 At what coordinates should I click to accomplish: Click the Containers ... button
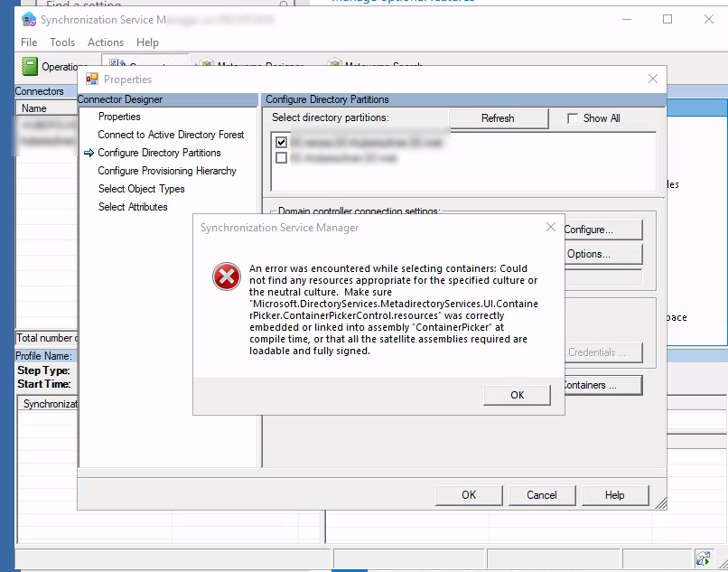point(602,385)
